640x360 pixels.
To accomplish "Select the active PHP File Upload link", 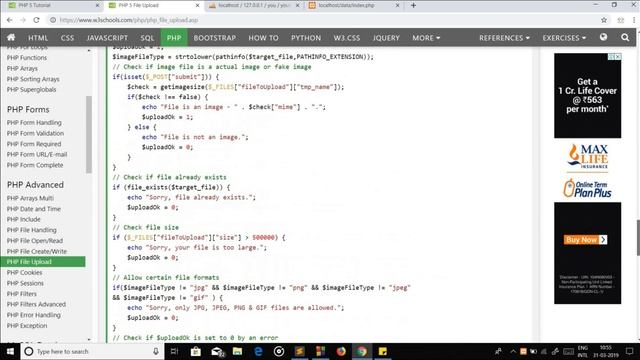I will (43, 262).
